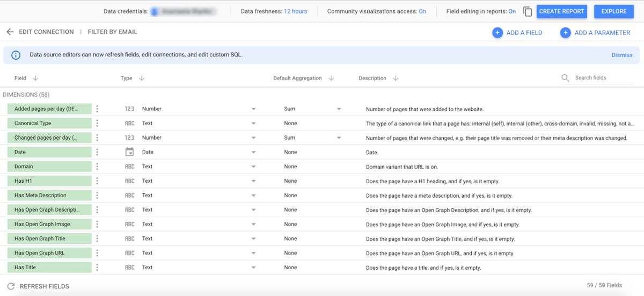Click Refresh Fields text
644x296 pixels.
coord(45,286)
